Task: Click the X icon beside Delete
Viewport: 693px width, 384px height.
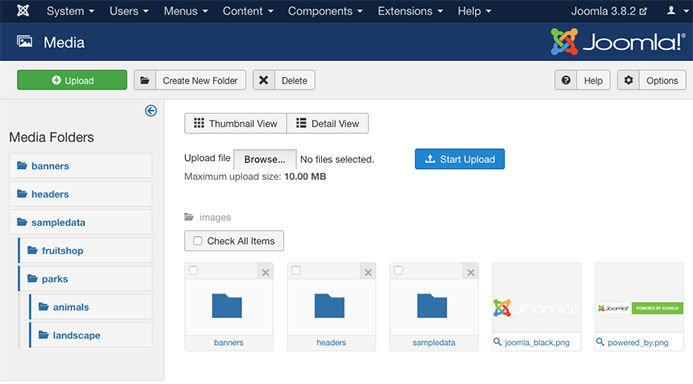Action: [263, 80]
